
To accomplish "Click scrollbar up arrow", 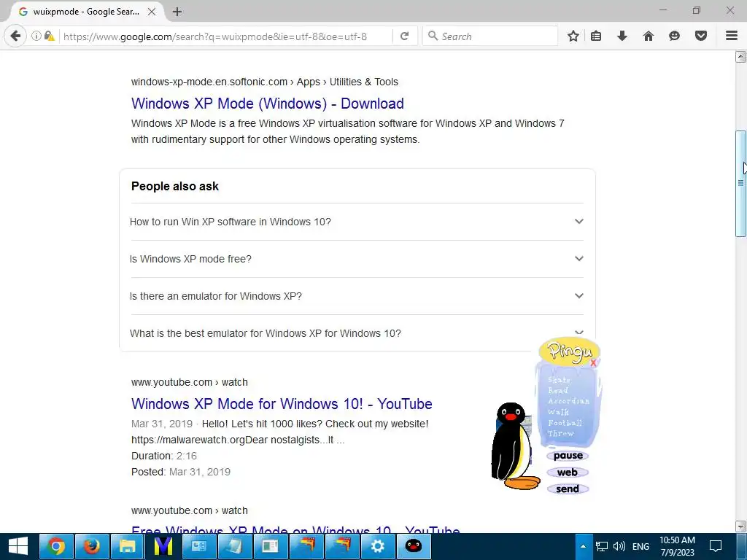I will [x=741, y=57].
